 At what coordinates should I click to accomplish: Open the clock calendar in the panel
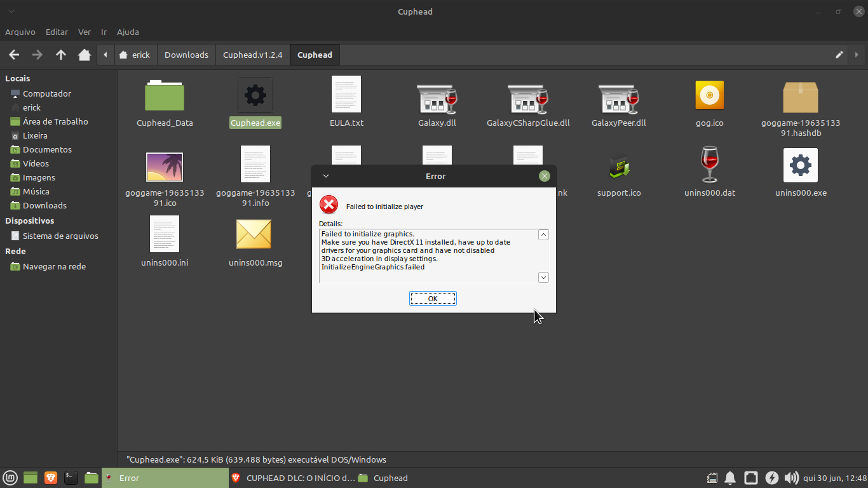(x=835, y=478)
